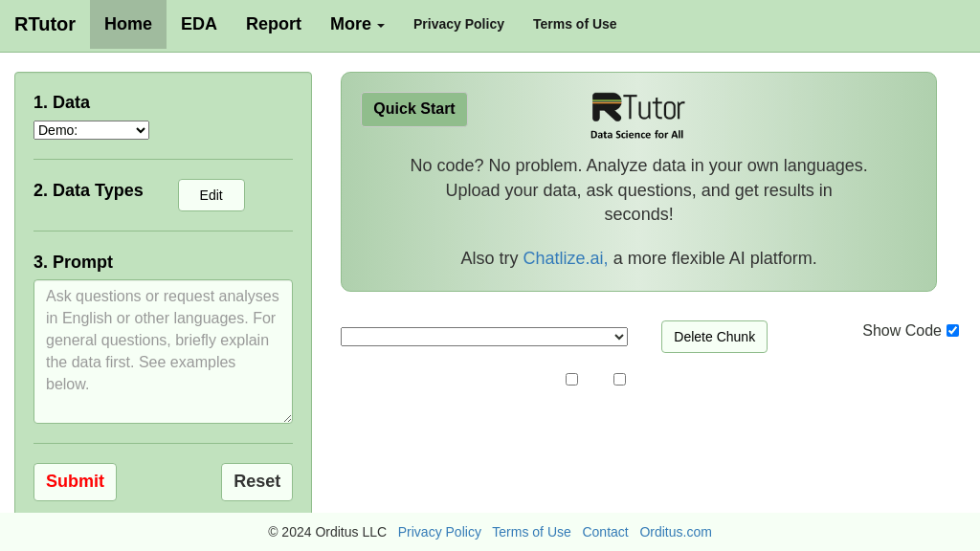The width and height of the screenshot is (980, 551).
Task: Click the red Submit button
Action: [75, 482]
